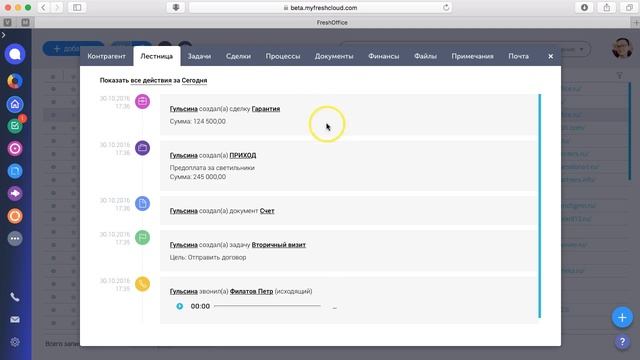Expand the sidebar with chevron arrow

[x=3, y=35]
